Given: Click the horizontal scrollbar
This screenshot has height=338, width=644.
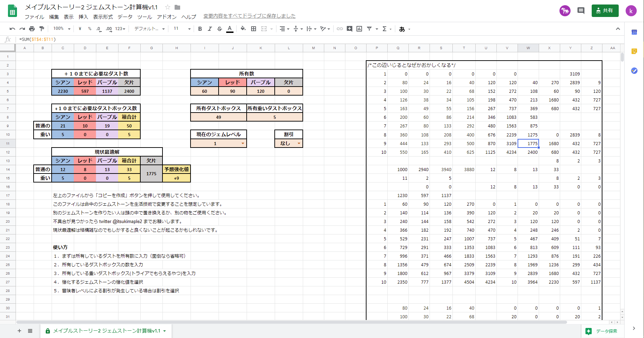Looking at the screenshot, I should click(291, 322).
